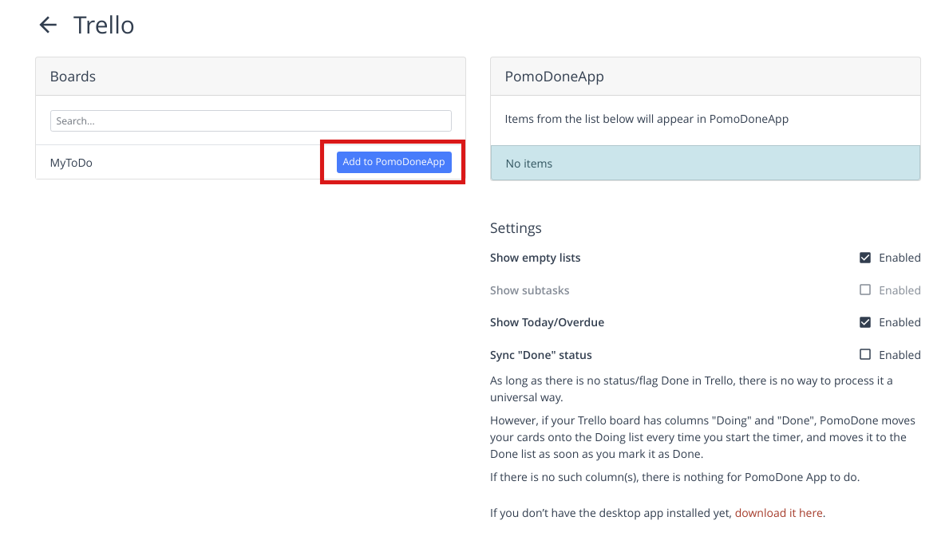This screenshot has width=949, height=560.
Task: Click the Show empty lists label
Action: pos(535,257)
